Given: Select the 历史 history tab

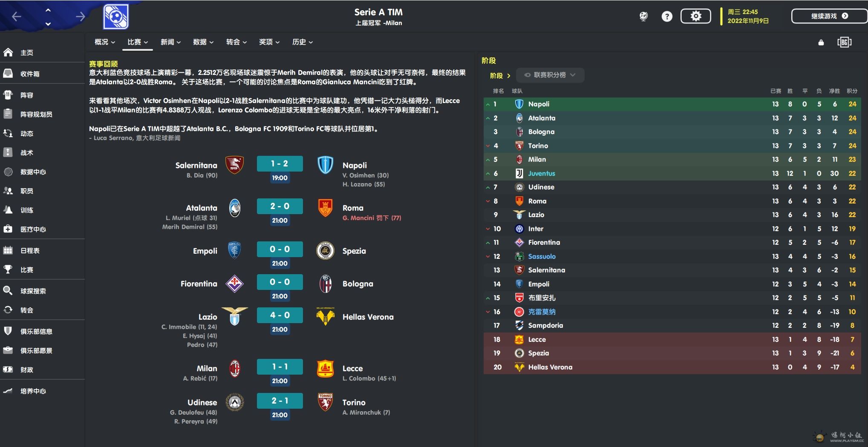Looking at the screenshot, I should [x=303, y=42].
